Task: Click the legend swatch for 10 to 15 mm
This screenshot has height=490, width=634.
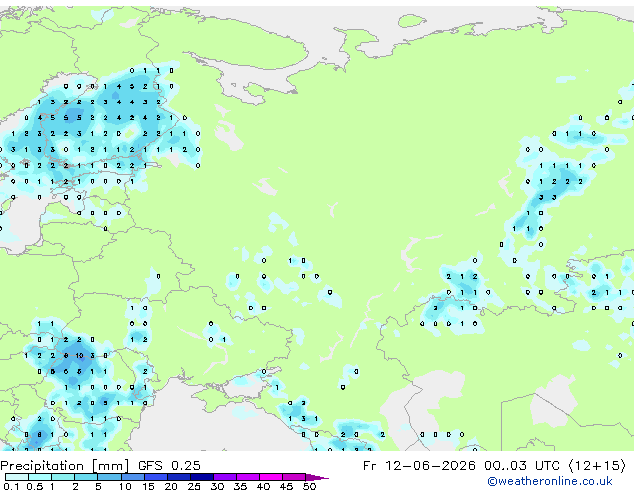Action: 132,477
